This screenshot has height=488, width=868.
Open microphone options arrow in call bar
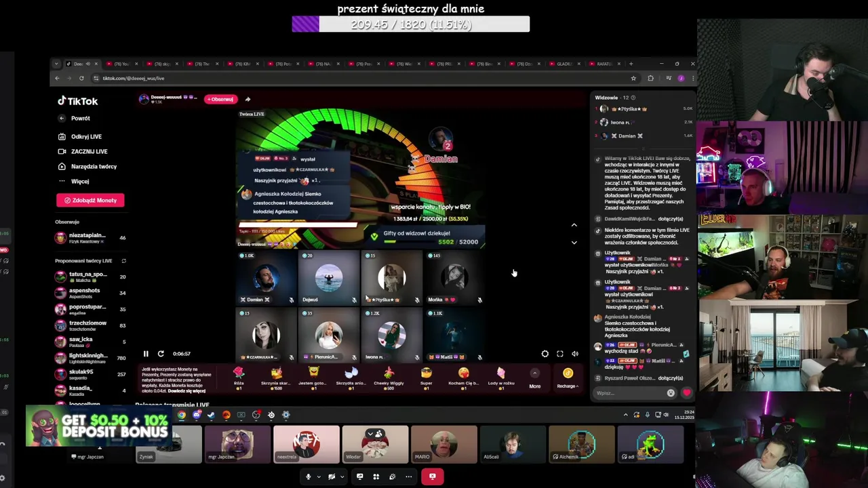point(317,476)
